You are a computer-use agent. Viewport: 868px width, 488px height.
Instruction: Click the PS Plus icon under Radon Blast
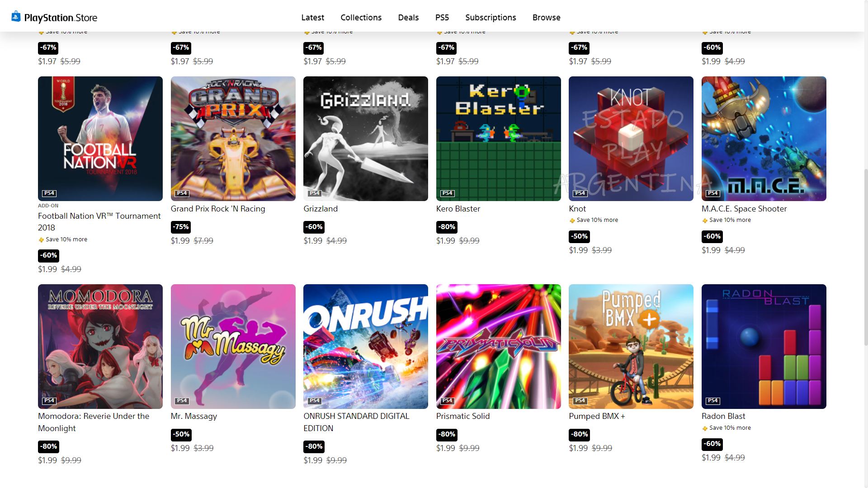705,428
